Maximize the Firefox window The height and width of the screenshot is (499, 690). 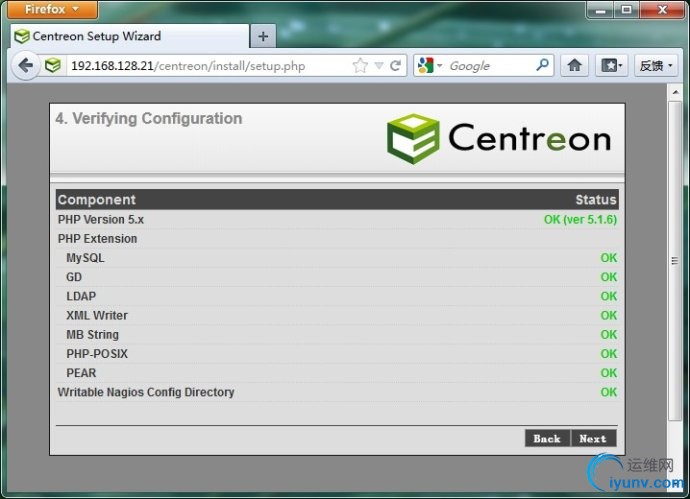point(627,9)
